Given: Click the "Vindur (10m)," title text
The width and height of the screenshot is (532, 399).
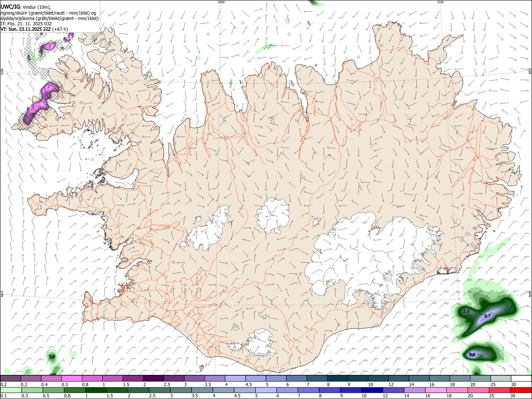Looking at the screenshot, I should coord(36,7).
